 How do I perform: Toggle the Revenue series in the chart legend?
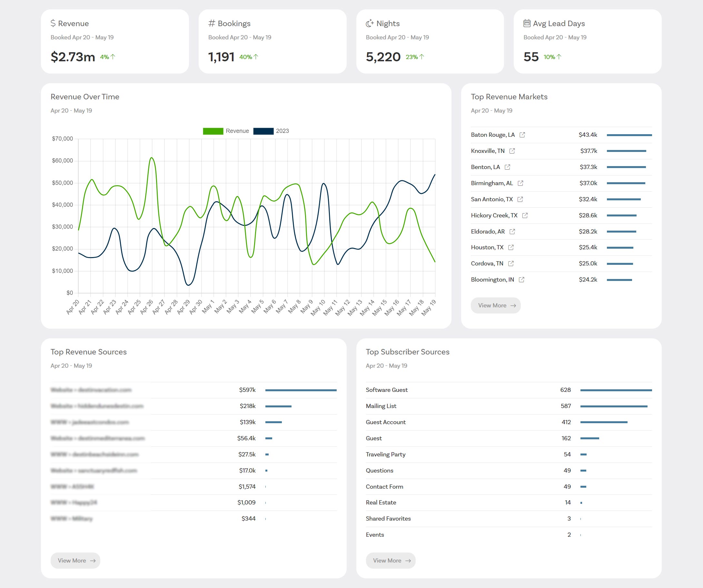(x=226, y=131)
